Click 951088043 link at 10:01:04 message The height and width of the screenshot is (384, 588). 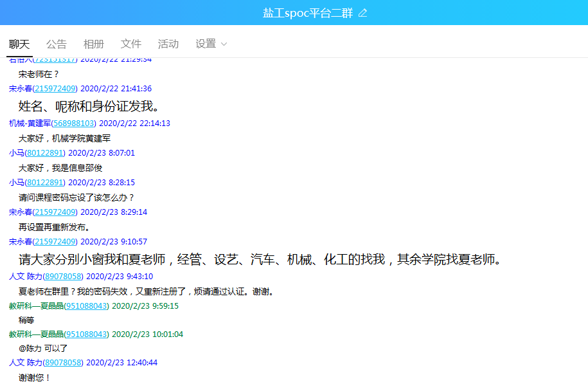coord(87,334)
